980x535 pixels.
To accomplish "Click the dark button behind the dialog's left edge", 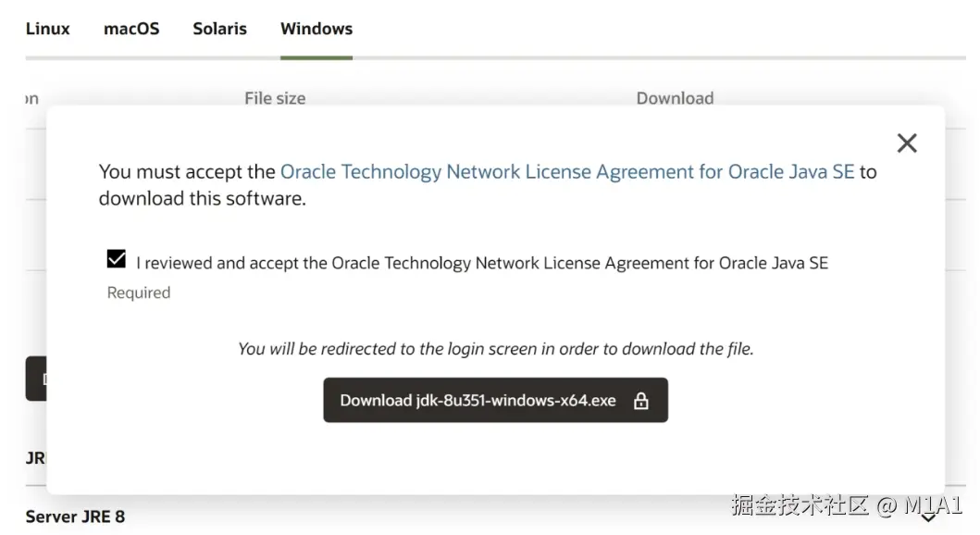I will coord(35,379).
